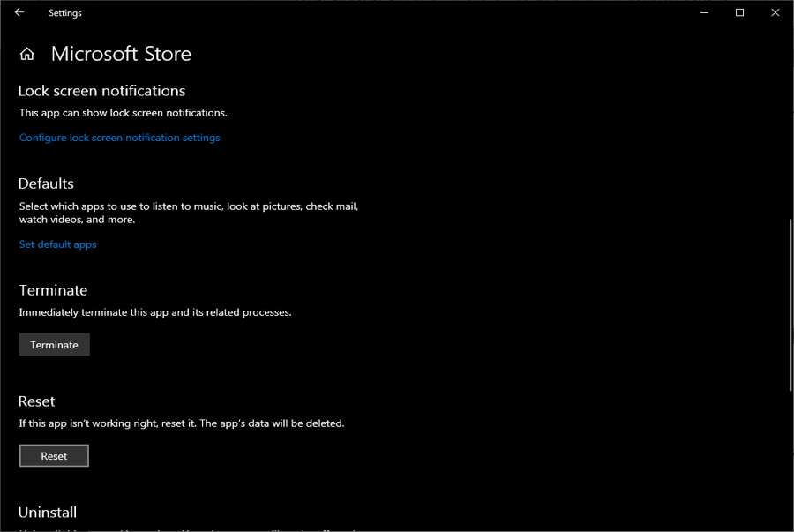The image size is (794, 532).
Task: Click 'If this app isn't working right' description
Action: (x=182, y=423)
